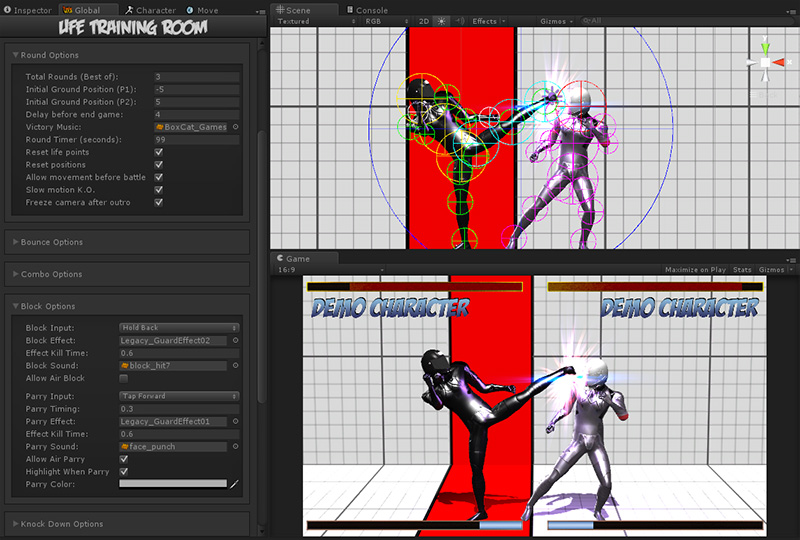Image resolution: width=800 pixels, height=540 pixels.
Task: Click the Inspector vertical scrollbar thumb
Action: pos(262,266)
